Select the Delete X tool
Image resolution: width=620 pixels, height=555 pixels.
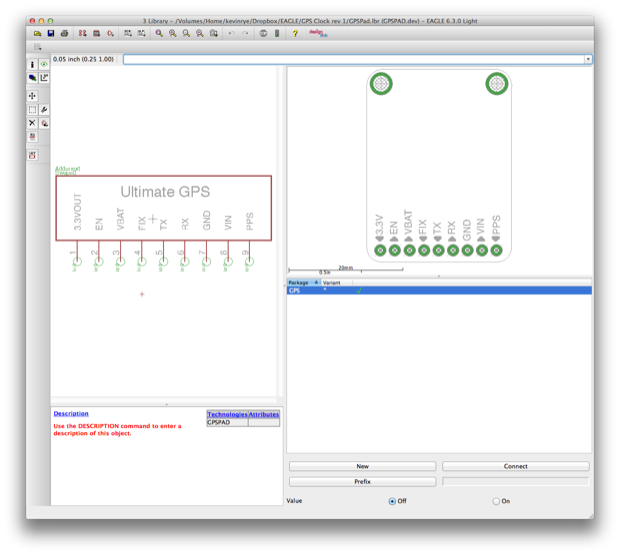coord(32,123)
